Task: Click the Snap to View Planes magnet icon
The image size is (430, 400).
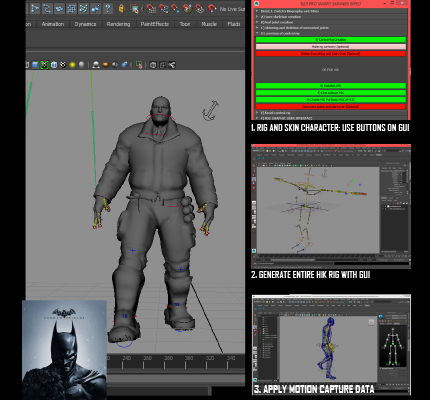Action: pyautogui.click(x=200, y=8)
